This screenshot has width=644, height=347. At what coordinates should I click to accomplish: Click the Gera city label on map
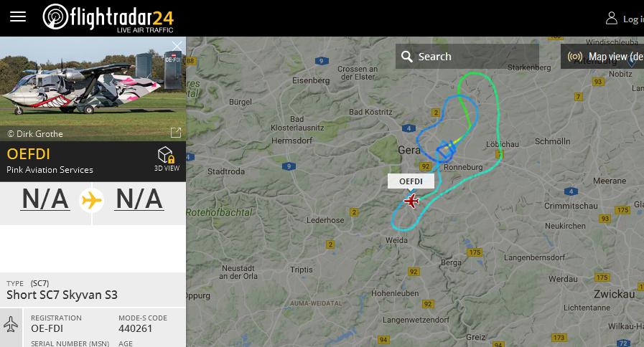point(409,150)
